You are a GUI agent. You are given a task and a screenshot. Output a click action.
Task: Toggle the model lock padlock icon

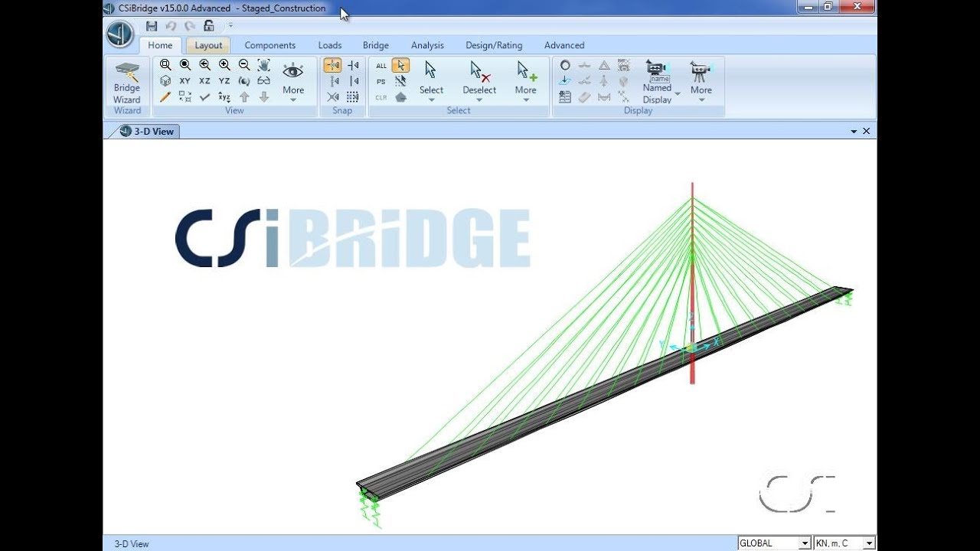click(x=209, y=26)
